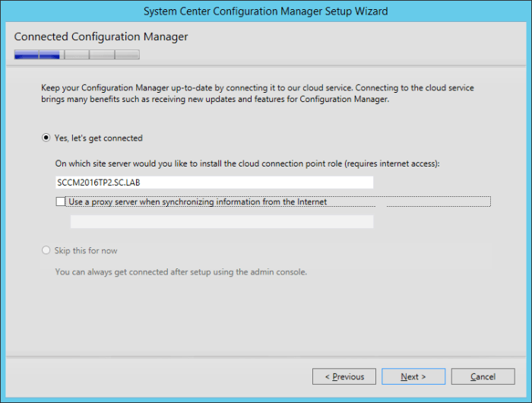Select "Skip this for now" radio button
Screen dimensions: 532x403
click(x=46, y=251)
